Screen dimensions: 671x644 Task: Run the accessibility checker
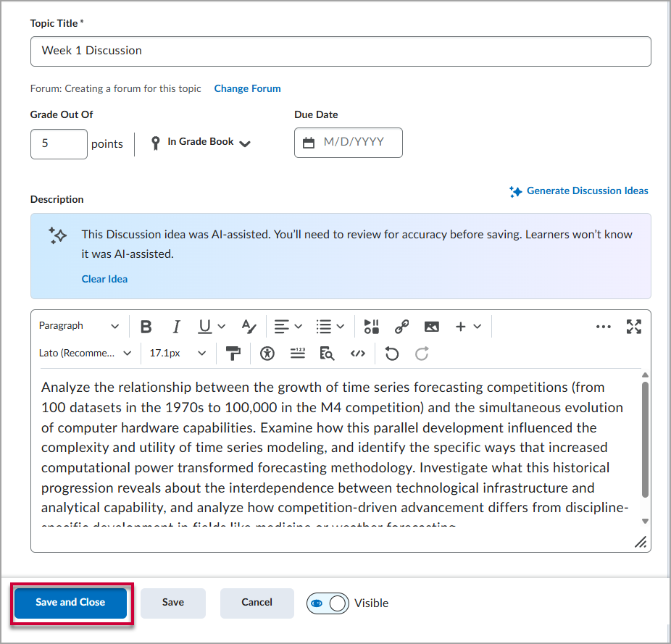coord(267,354)
